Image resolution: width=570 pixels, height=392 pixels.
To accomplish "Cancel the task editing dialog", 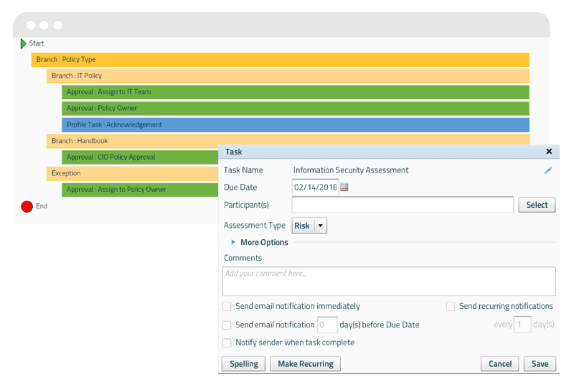I will 500,363.
